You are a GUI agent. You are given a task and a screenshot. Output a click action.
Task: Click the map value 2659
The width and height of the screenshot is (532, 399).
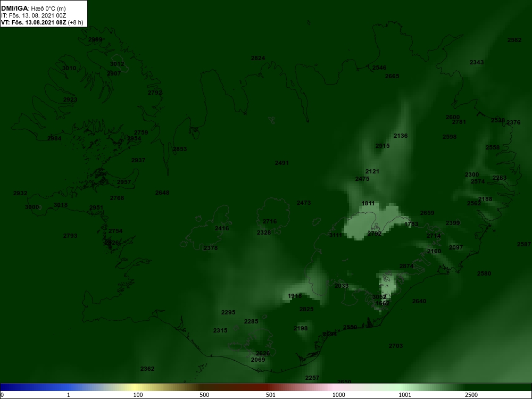point(427,213)
